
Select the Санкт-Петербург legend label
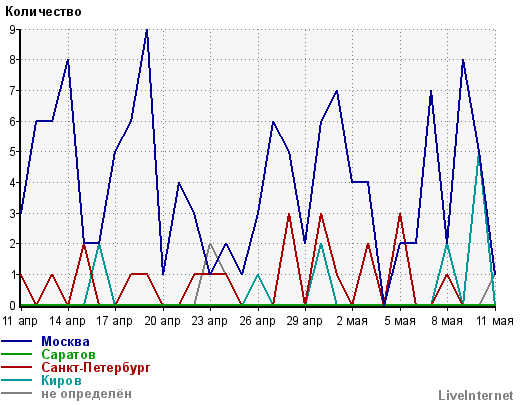pos(96,368)
